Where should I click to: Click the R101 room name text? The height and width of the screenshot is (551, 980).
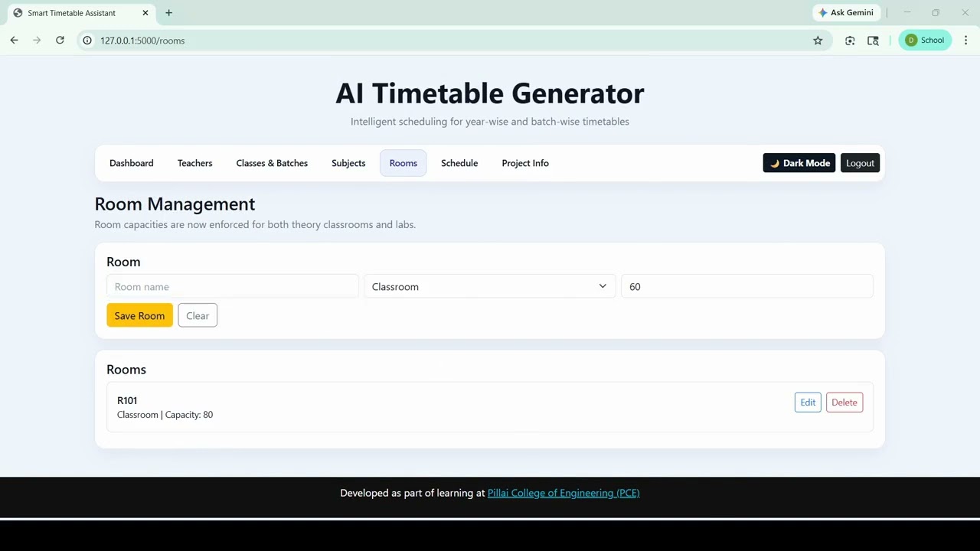click(127, 400)
